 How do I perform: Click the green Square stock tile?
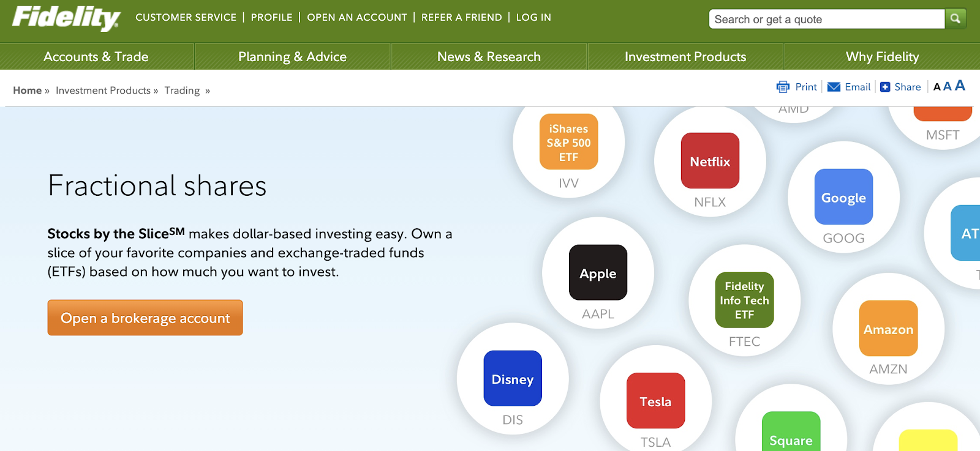tap(791, 431)
